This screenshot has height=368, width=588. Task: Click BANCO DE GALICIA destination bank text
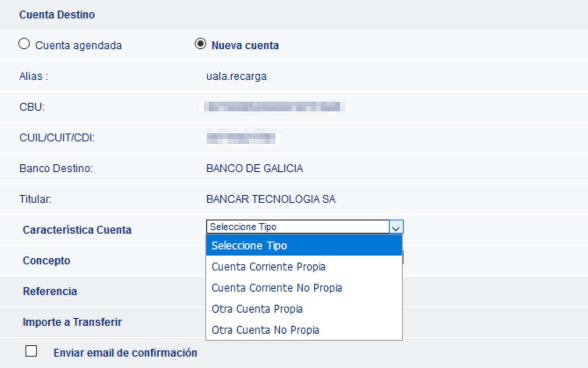(x=254, y=169)
